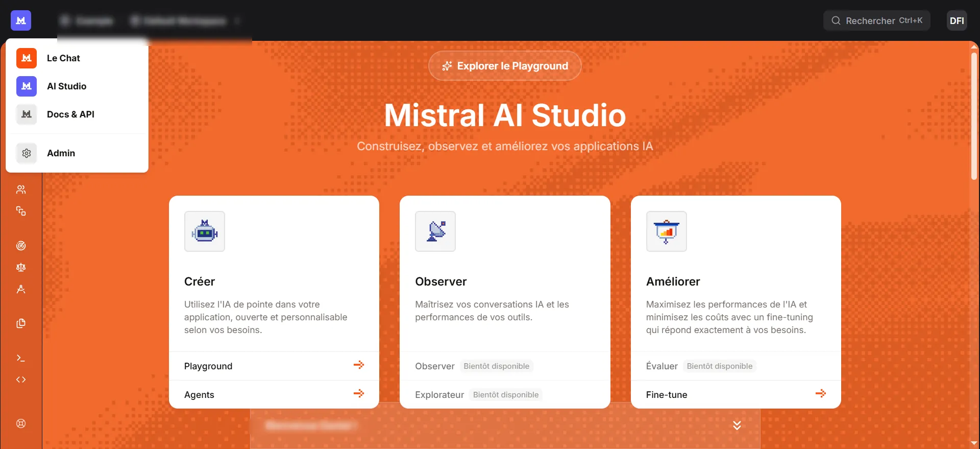This screenshot has height=449, width=980.
Task: Click the Explorer le Playground button
Action: click(505, 66)
